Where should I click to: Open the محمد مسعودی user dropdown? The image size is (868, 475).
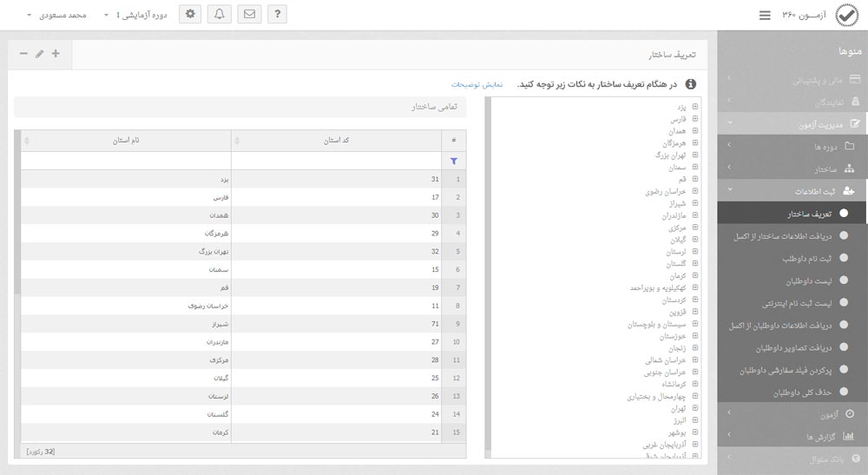[x=57, y=15]
